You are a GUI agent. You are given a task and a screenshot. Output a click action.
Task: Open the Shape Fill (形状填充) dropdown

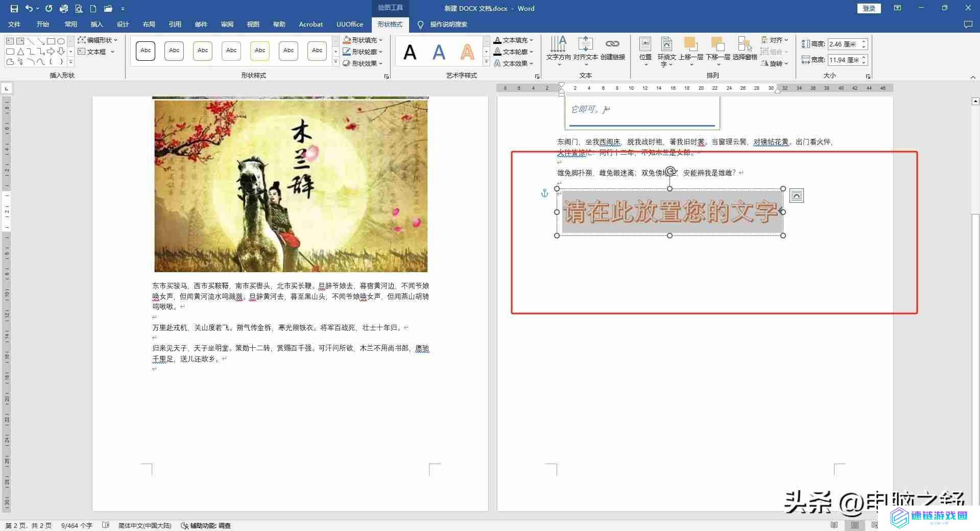click(363, 40)
